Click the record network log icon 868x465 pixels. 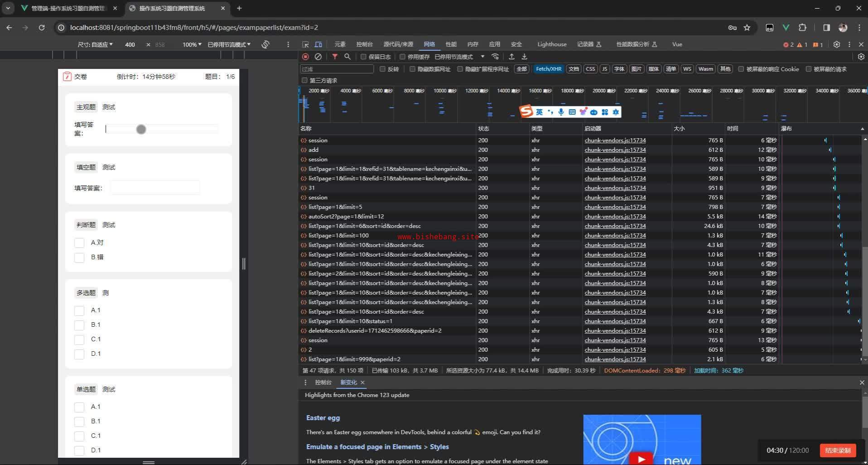point(305,57)
